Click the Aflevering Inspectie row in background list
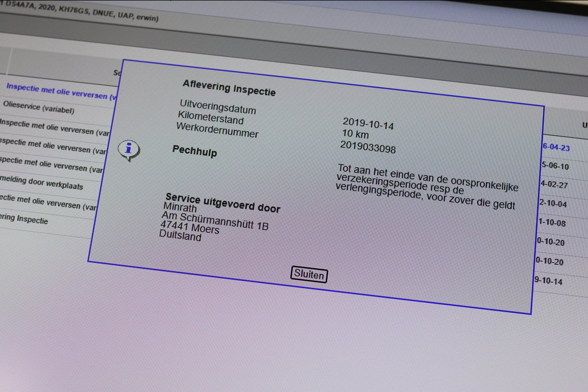This screenshot has height=392, width=588. [x=24, y=219]
